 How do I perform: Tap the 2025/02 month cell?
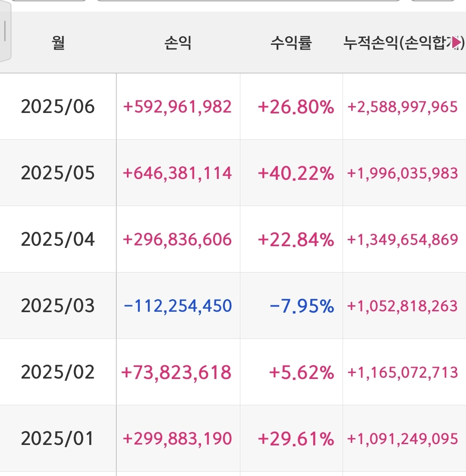click(x=58, y=372)
